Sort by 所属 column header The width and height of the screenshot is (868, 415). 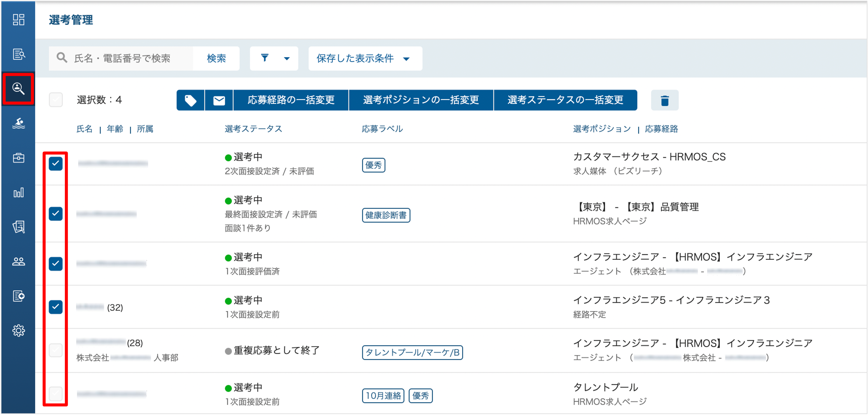click(145, 129)
